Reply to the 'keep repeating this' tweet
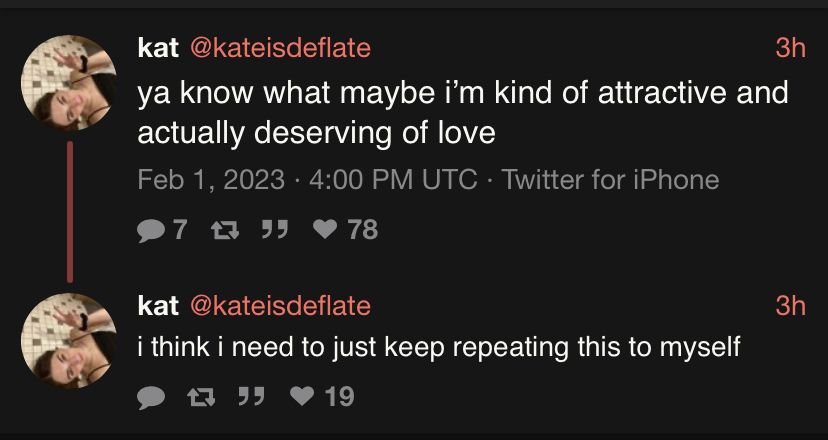 point(150,397)
